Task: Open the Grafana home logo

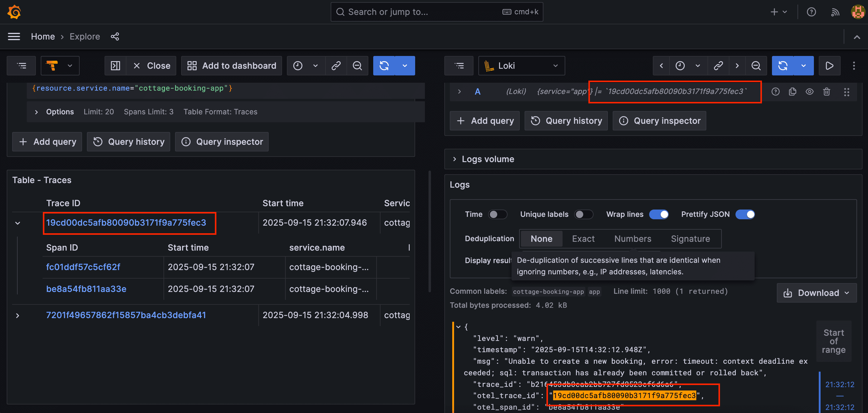Action: (x=14, y=12)
